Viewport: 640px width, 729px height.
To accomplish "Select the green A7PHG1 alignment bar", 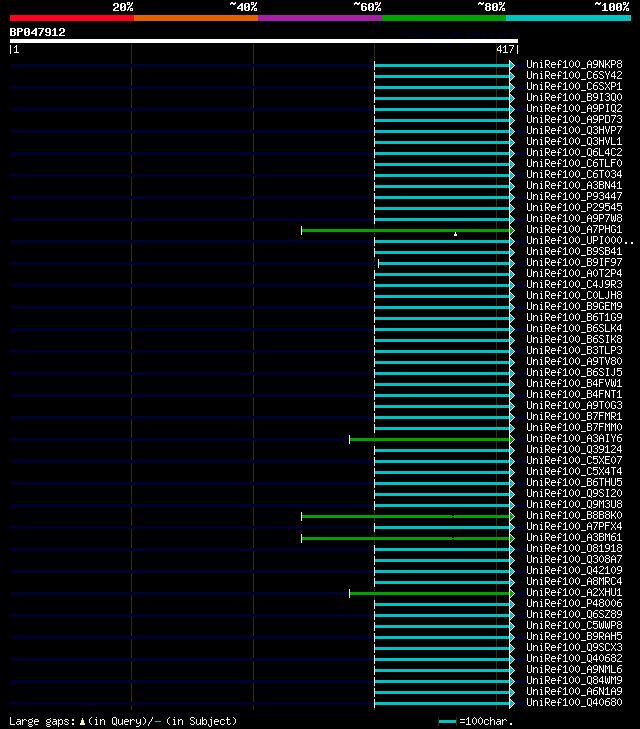I will coord(405,230).
